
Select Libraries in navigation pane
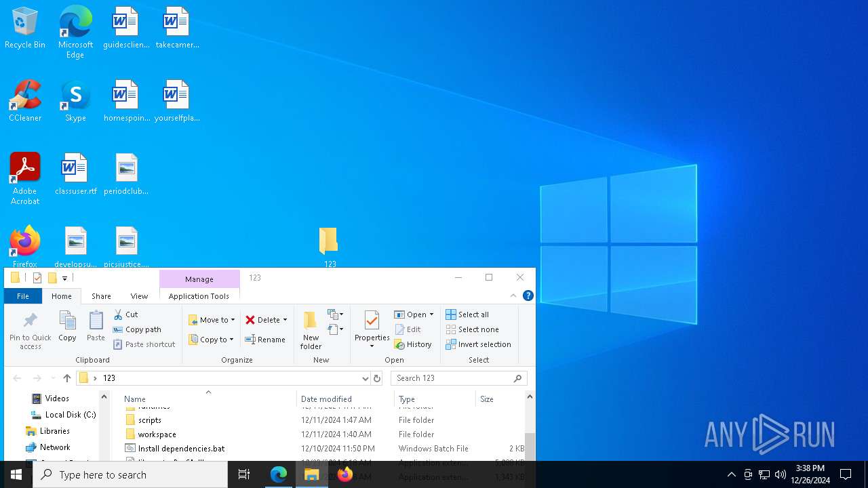47,431
